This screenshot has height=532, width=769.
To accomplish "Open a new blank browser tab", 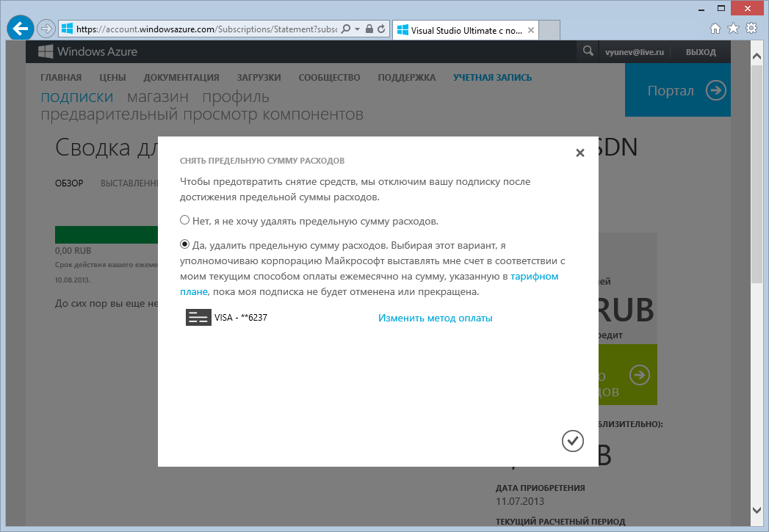I will point(549,30).
